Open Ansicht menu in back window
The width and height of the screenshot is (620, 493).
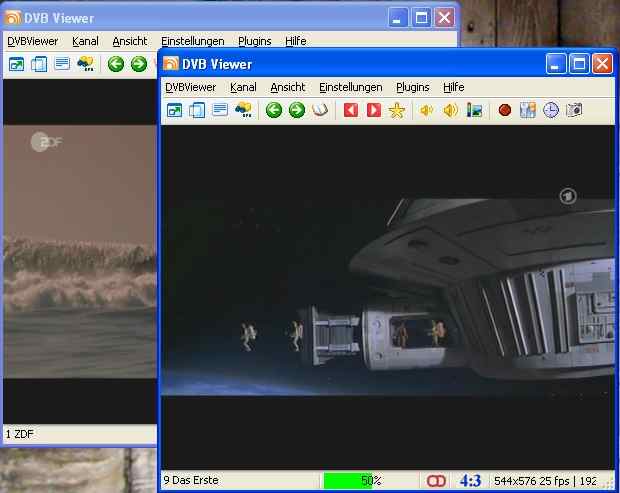130,41
